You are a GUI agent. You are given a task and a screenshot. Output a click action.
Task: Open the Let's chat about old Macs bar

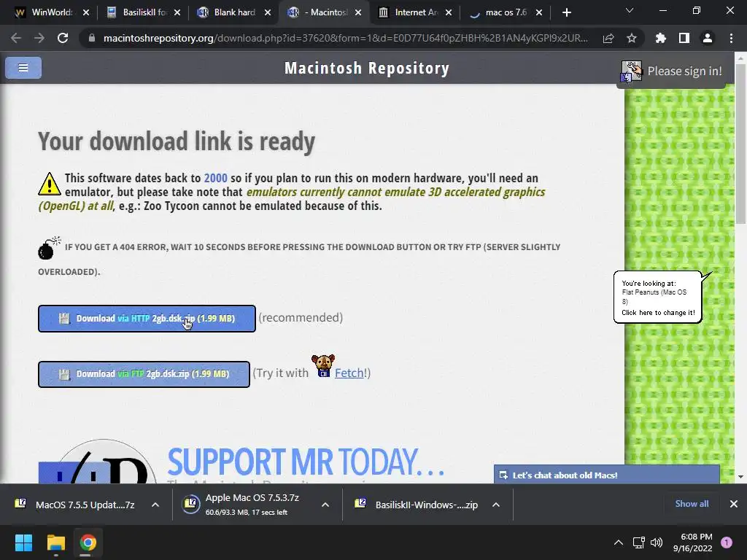[x=606, y=475]
